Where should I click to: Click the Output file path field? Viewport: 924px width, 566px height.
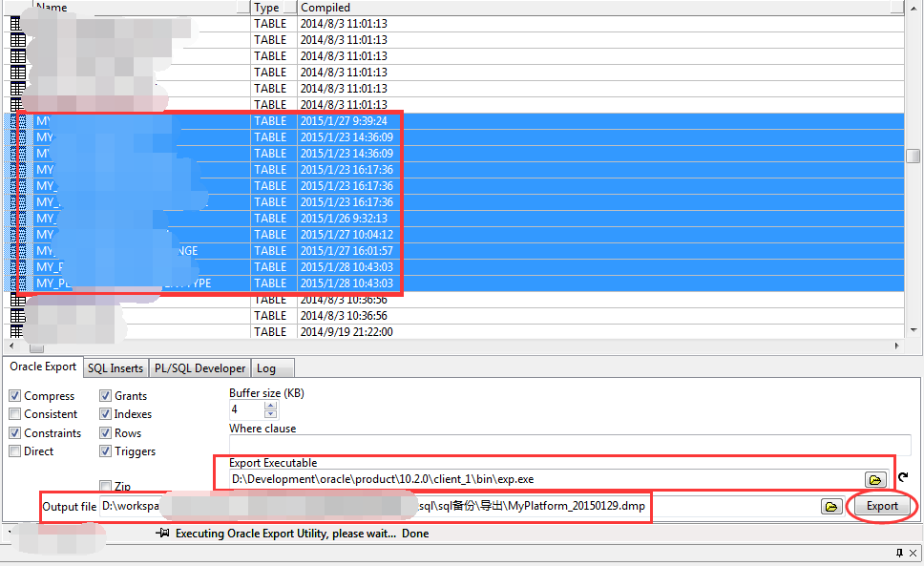click(x=458, y=506)
